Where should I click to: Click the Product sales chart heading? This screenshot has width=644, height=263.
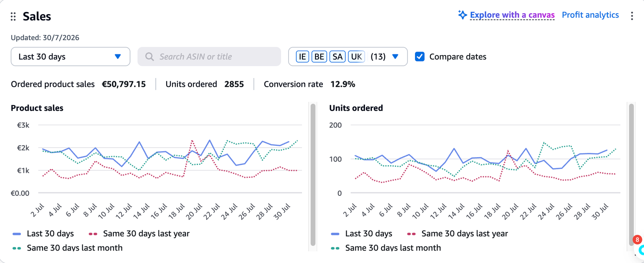pyautogui.click(x=37, y=108)
